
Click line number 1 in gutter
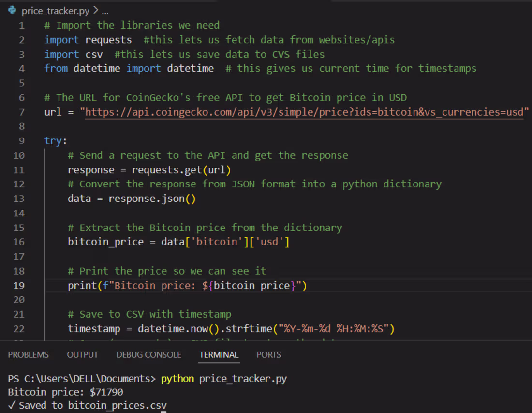22,26
